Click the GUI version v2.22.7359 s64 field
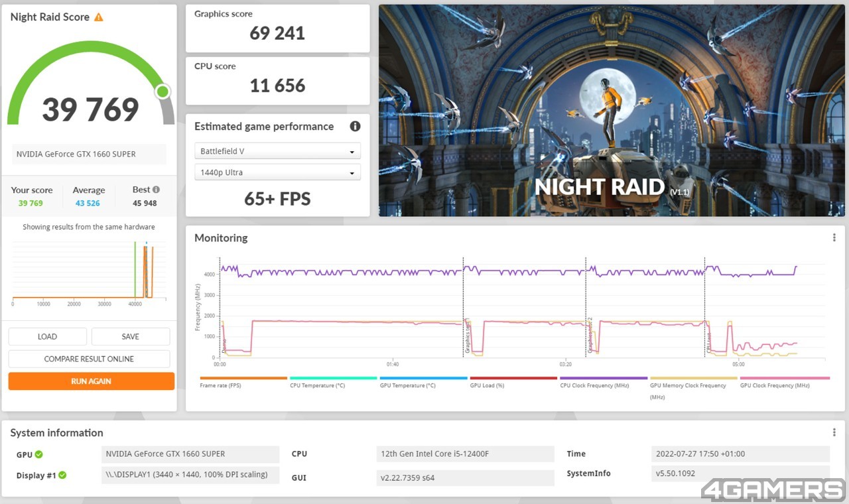This screenshot has width=849, height=504. coord(465,477)
